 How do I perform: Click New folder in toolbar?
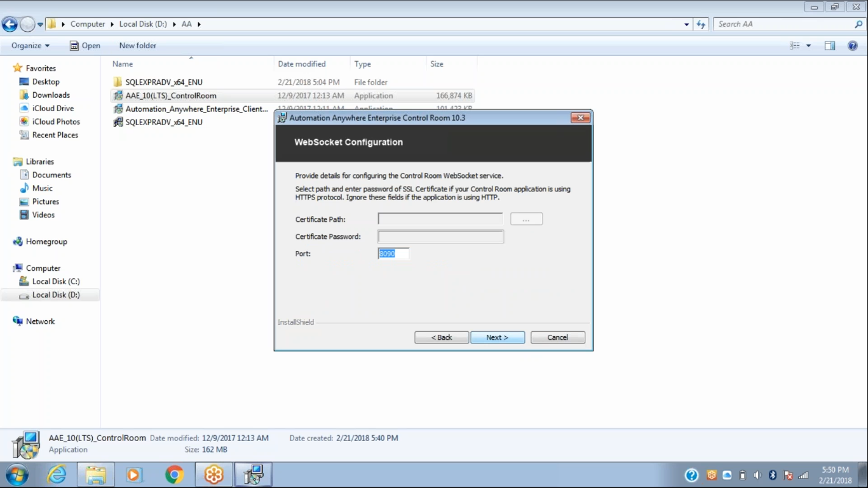coord(137,46)
